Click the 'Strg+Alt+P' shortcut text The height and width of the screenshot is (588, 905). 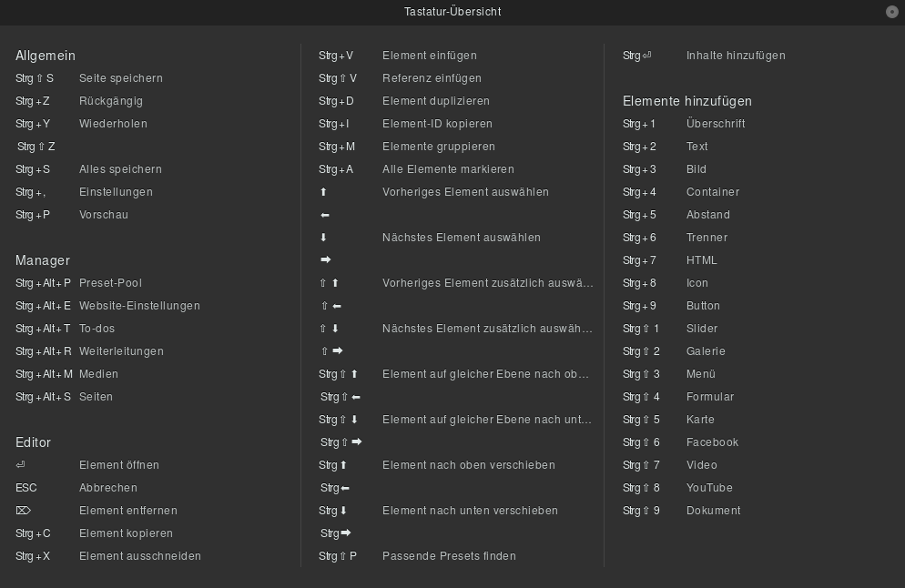click(x=44, y=283)
